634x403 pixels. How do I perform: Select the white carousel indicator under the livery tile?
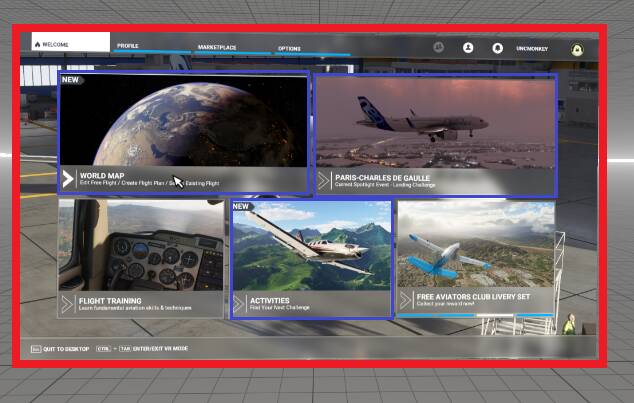[495, 315]
